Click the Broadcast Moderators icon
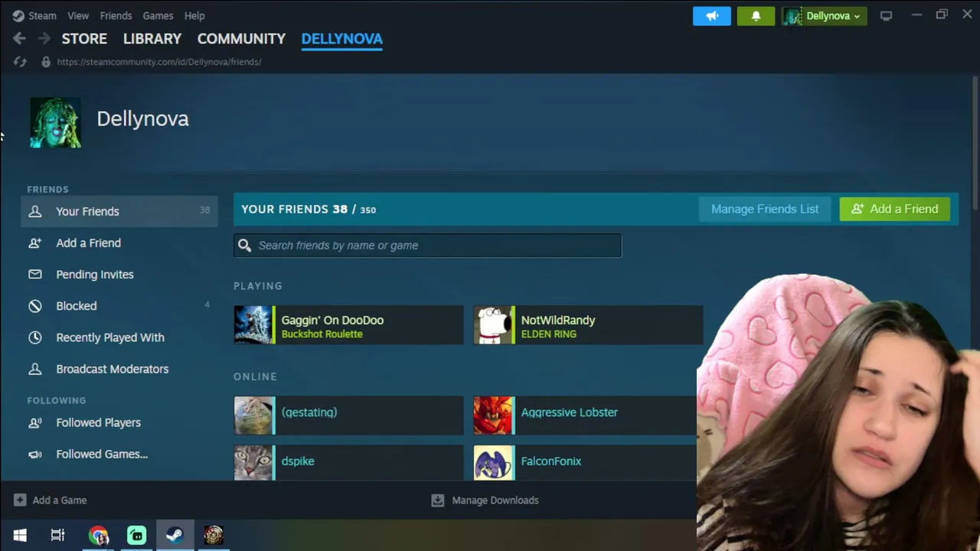This screenshot has height=551, width=980. click(35, 369)
